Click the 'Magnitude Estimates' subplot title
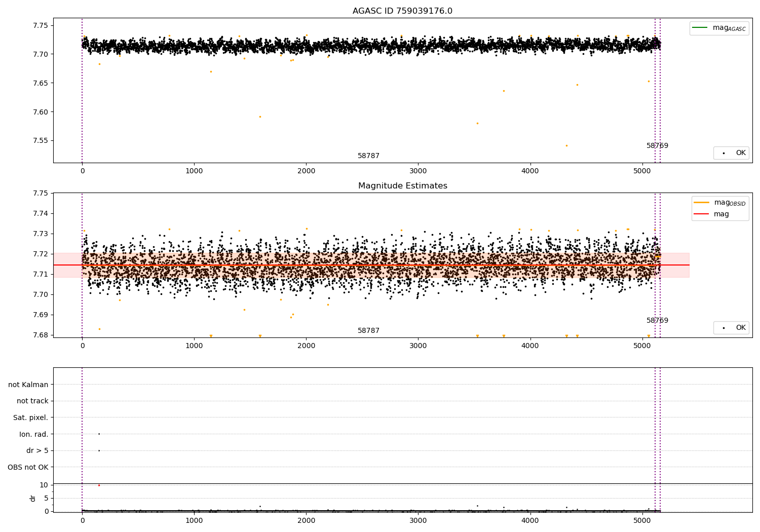760x532 pixels. tap(402, 186)
